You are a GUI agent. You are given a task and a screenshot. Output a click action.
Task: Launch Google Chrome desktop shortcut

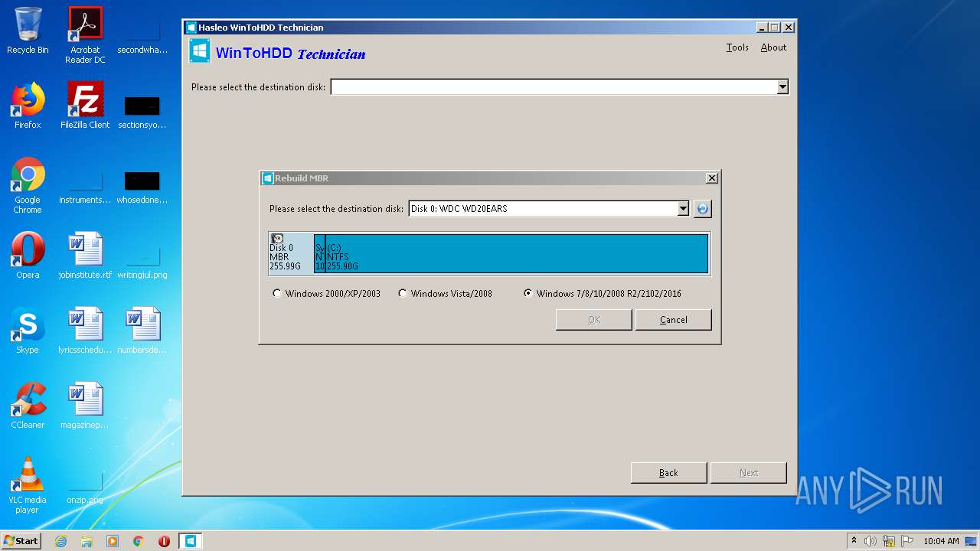(x=28, y=185)
